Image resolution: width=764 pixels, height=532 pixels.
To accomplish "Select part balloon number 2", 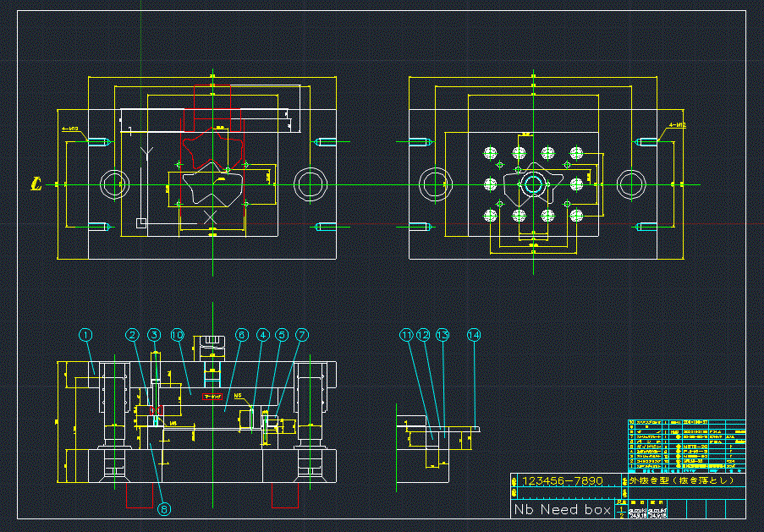I will pyautogui.click(x=132, y=335).
